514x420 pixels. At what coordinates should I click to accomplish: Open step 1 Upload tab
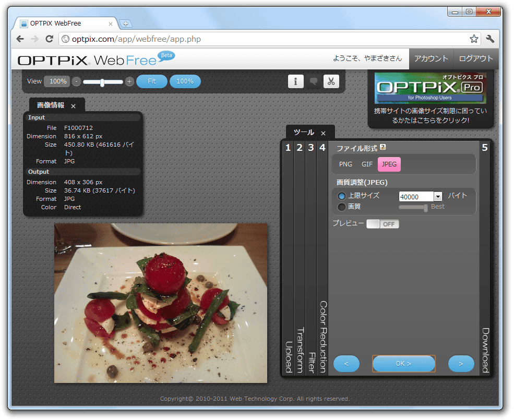pyautogui.click(x=288, y=259)
